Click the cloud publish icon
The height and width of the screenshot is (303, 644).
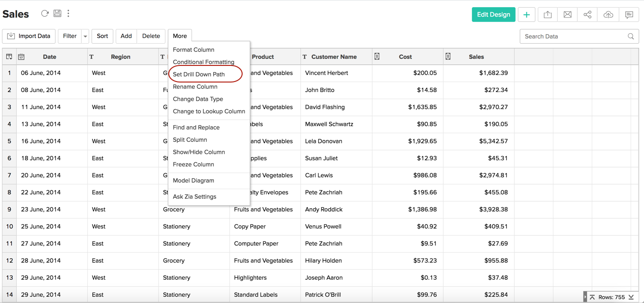point(608,15)
